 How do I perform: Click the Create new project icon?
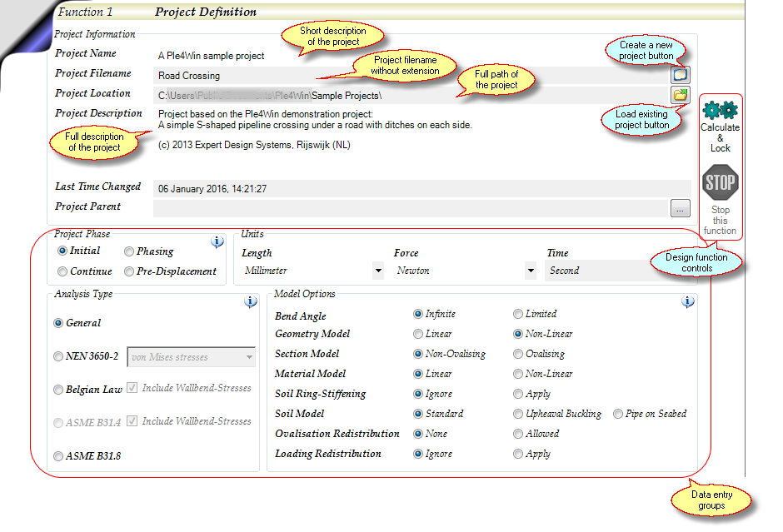tap(681, 75)
